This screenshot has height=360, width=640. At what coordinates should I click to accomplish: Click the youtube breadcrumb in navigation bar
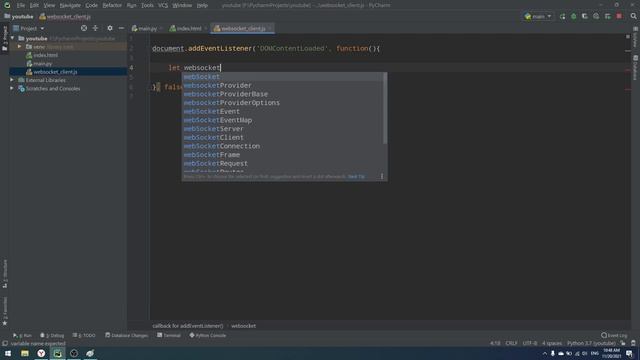pyautogui.click(x=19, y=17)
